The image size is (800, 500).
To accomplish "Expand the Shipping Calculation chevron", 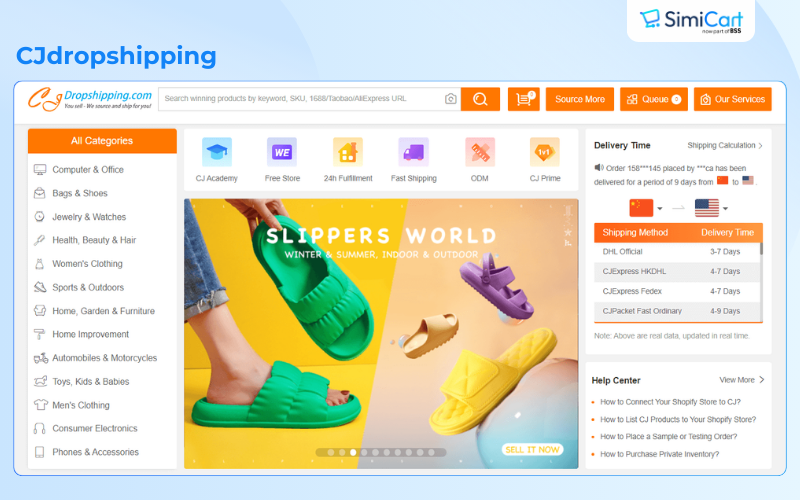I will tap(761, 146).
